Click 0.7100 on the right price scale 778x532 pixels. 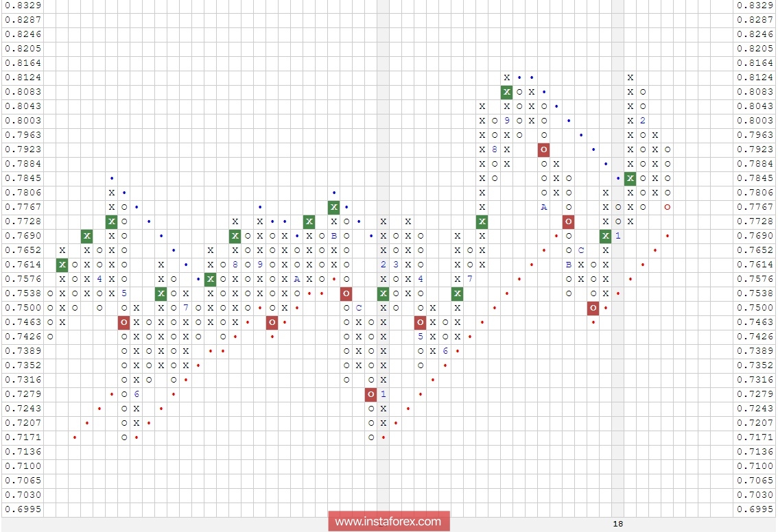(x=755, y=466)
